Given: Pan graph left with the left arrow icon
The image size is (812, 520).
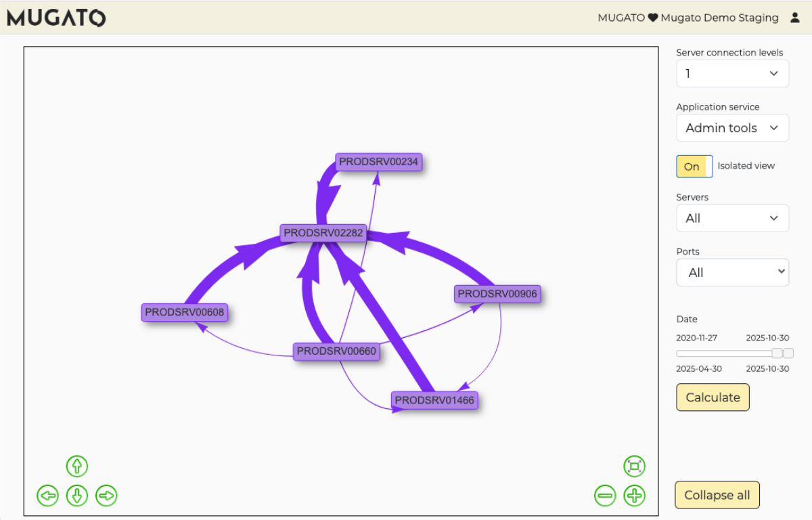Looking at the screenshot, I should [x=47, y=496].
